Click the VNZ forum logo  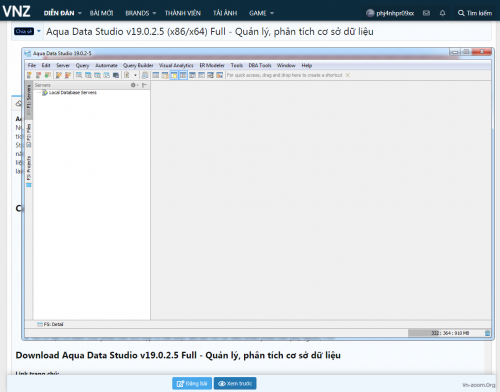pos(16,11)
